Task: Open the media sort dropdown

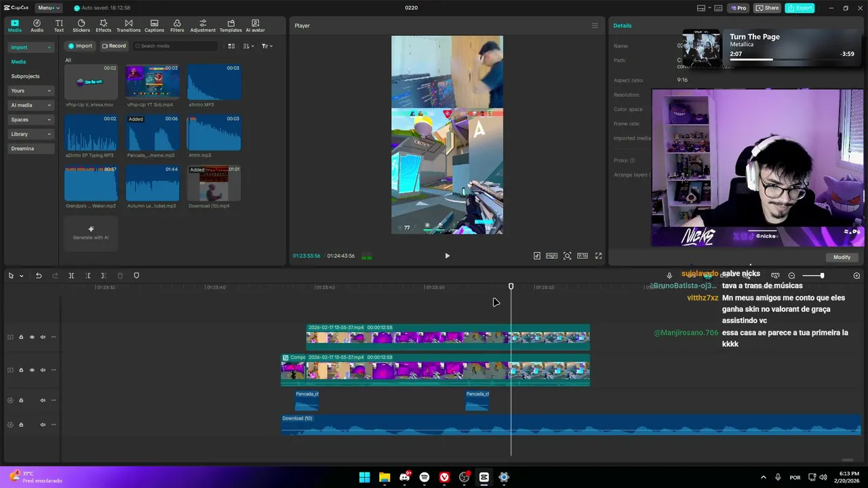Action: point(248,46)
